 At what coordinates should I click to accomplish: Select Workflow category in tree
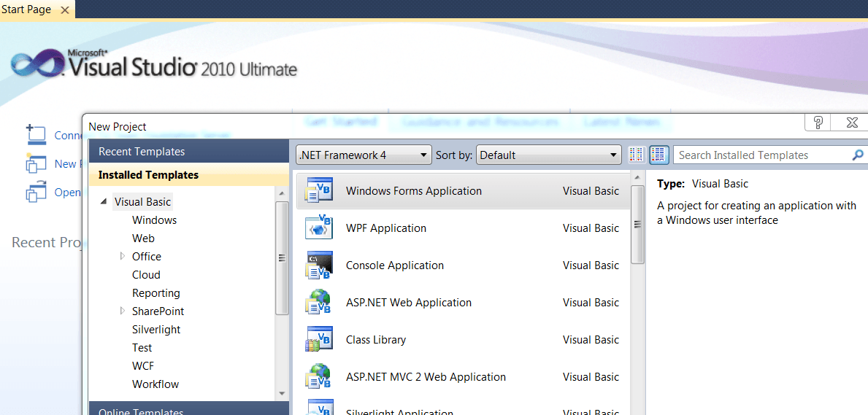tap(155, 384)
